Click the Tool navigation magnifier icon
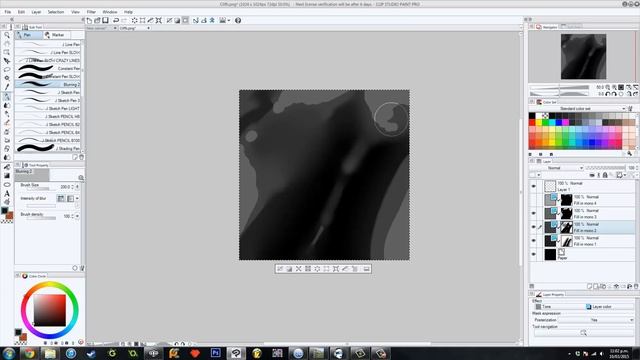 (583, 333)
